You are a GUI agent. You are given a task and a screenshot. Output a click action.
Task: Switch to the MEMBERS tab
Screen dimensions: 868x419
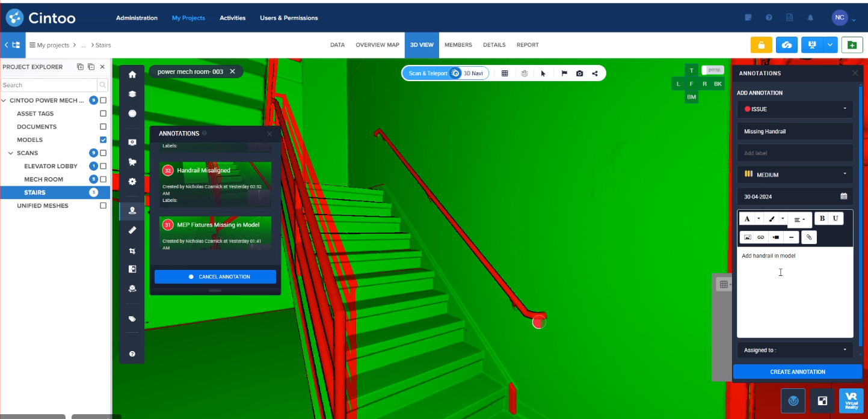[458, 44]
